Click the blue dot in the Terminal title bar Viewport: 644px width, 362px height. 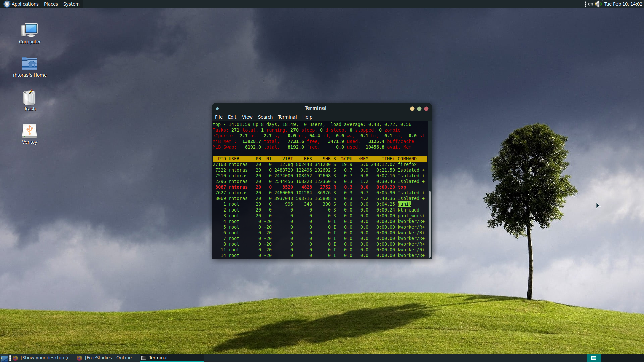tap(217, 109)
